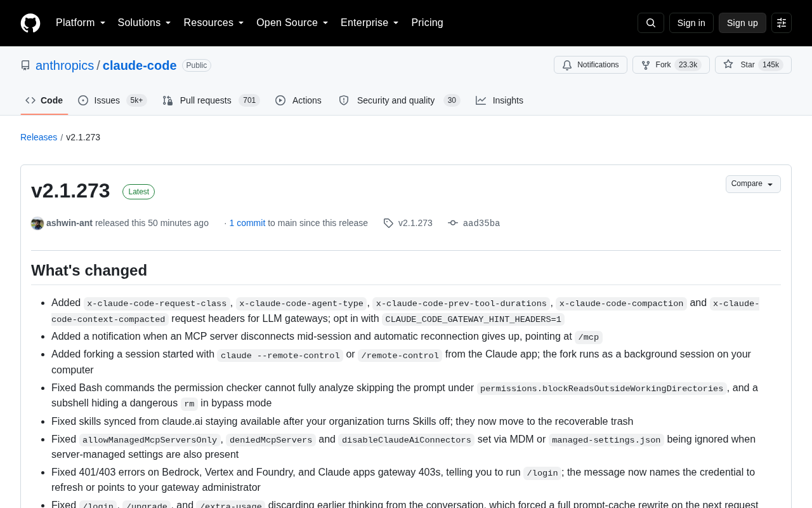Image resolution: width=812 pixels, height=508 pixels.
Task: Click the Releases breadcrumb link
Action: [39, 137]
